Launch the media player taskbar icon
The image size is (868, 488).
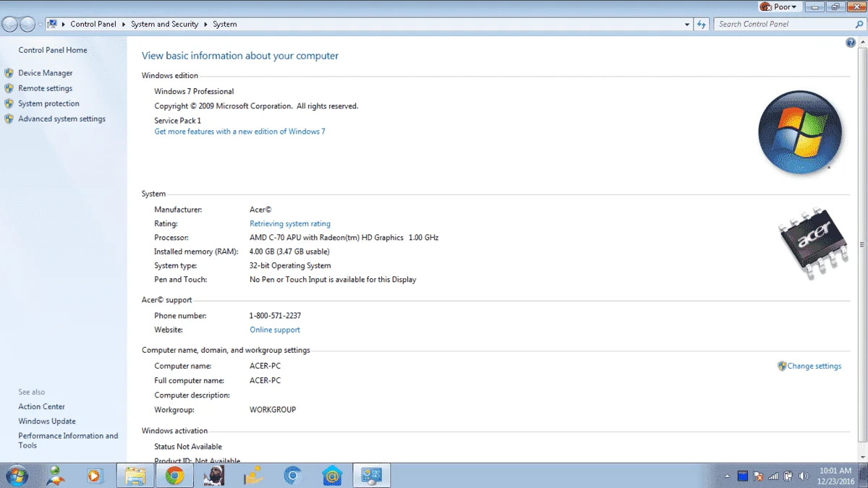[95, 476]
